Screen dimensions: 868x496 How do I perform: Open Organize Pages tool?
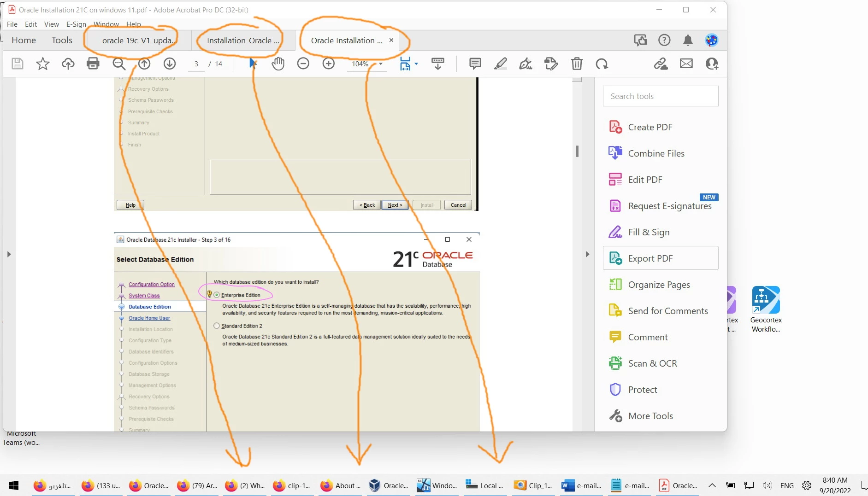660,285
